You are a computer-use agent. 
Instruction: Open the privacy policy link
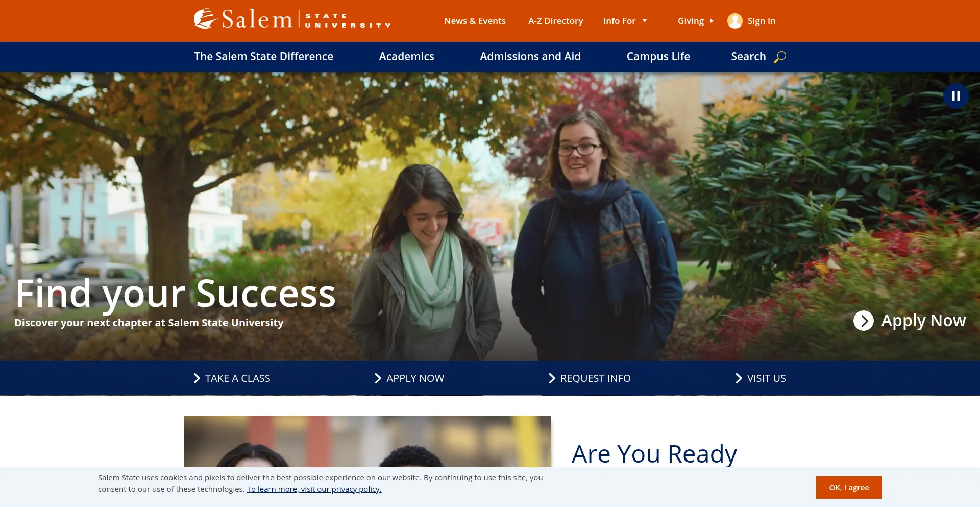pos(314,489)
